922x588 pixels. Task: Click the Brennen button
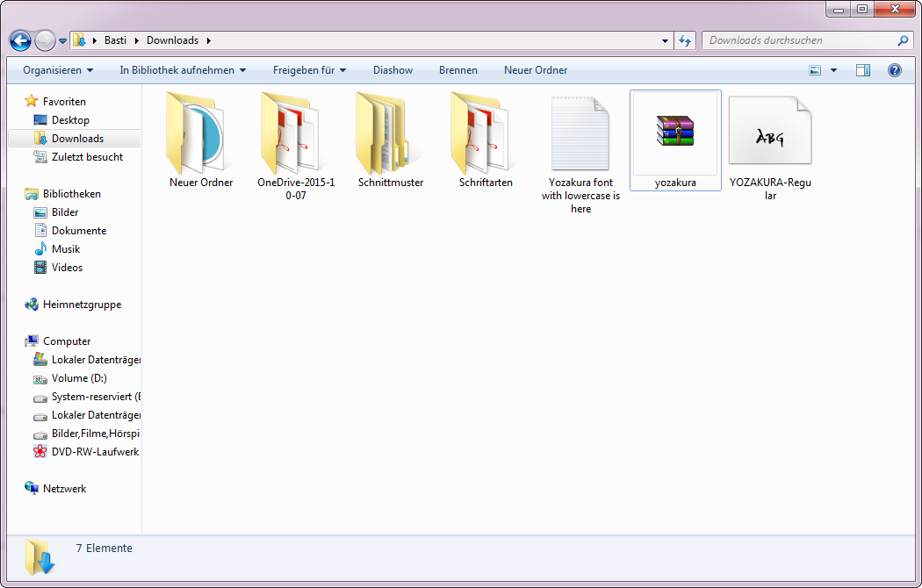click(458, 70)
